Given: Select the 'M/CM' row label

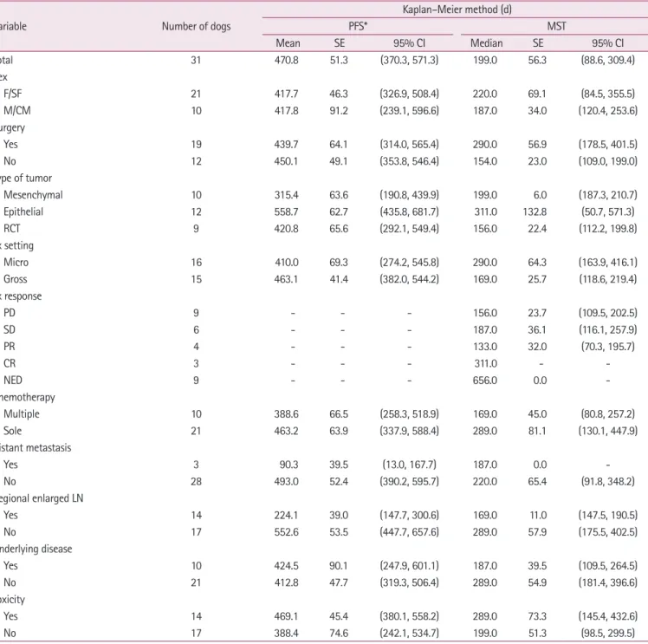Looking at the screenshot, I should click(x=17, y=111).
